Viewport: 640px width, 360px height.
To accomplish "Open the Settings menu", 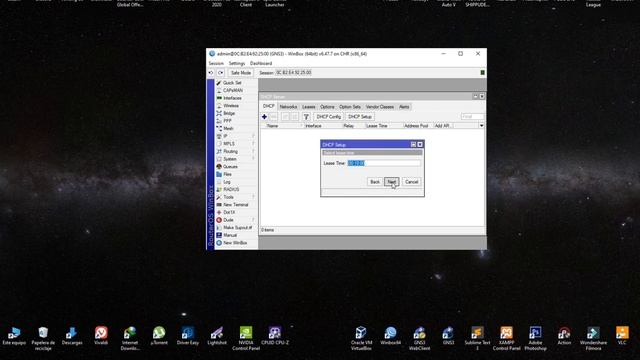I will pyautogui.click(x=237, y=63).
